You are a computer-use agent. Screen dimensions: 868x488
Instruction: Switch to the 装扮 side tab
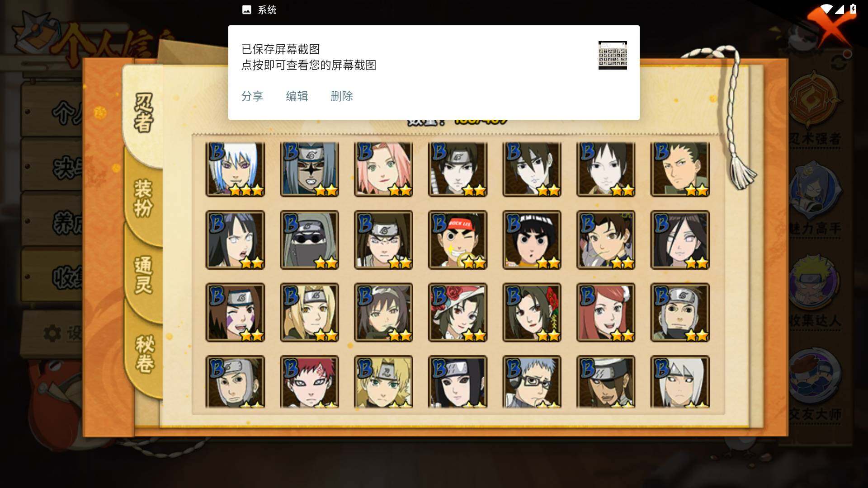[x=144, y=198]
